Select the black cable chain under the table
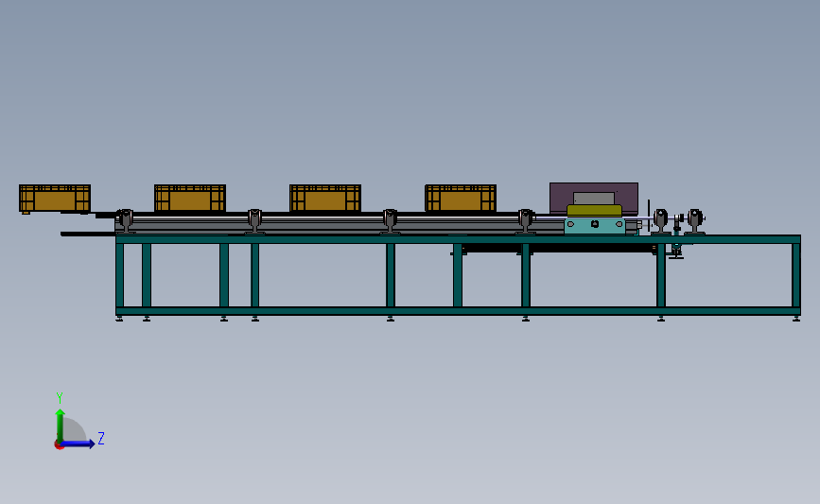 (x=560, y=249)
